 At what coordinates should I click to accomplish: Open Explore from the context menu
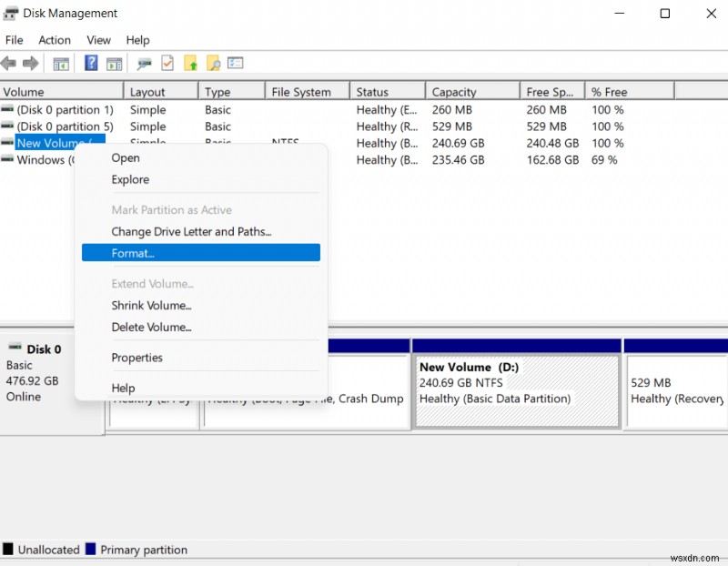[x=129, y=179]
